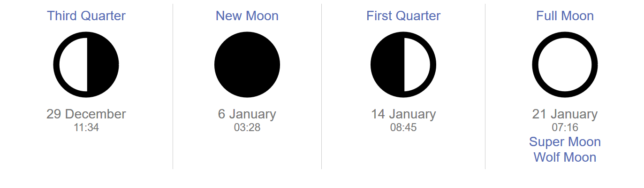This screenshot has width=644, height=188.
Task: Select the 14 January date text
Action: pos(403,114)
